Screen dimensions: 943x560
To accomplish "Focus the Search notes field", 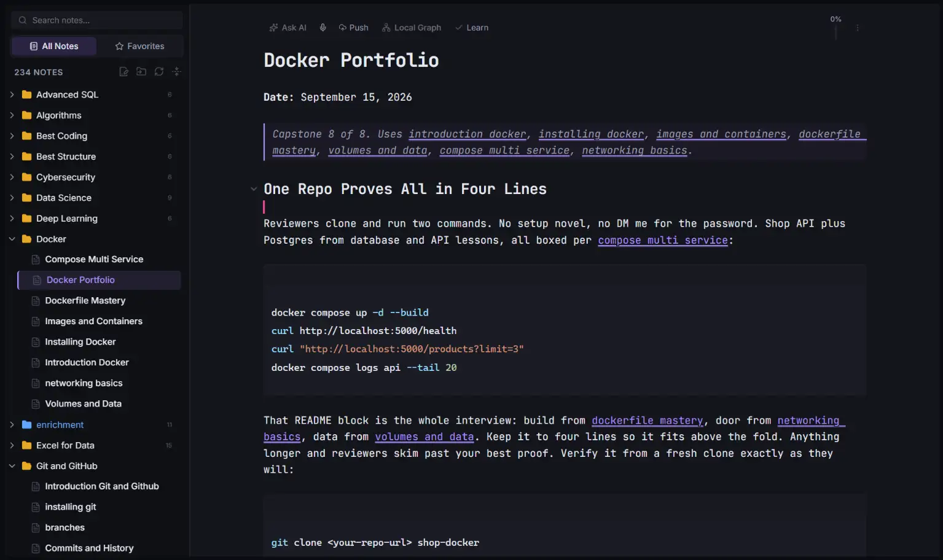I will point(97,20).
